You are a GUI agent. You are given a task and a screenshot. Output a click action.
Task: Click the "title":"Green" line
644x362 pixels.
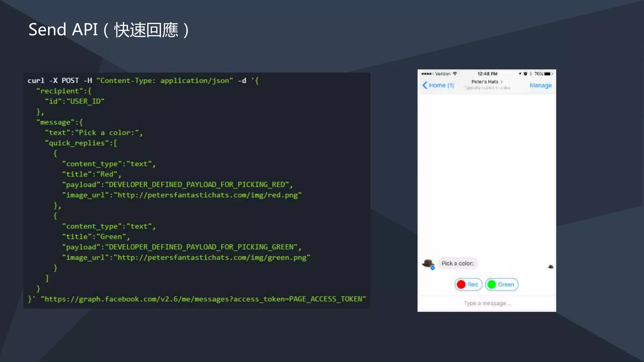(96, 237)
